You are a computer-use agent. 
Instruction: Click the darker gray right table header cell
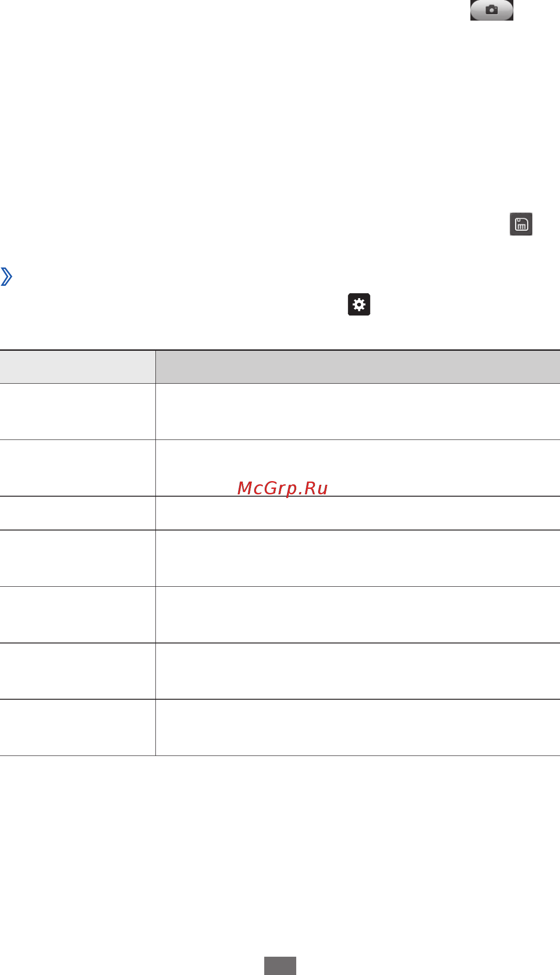click(x=358, y=367)
